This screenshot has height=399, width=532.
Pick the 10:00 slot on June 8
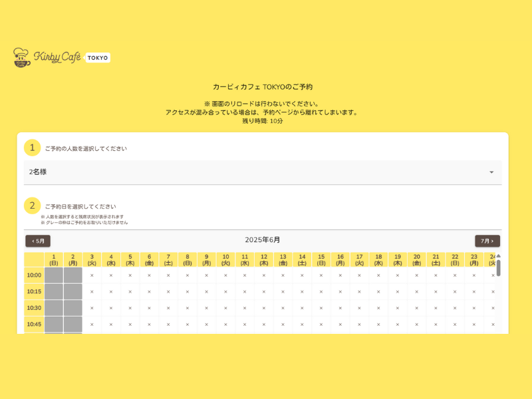(188, 275)
